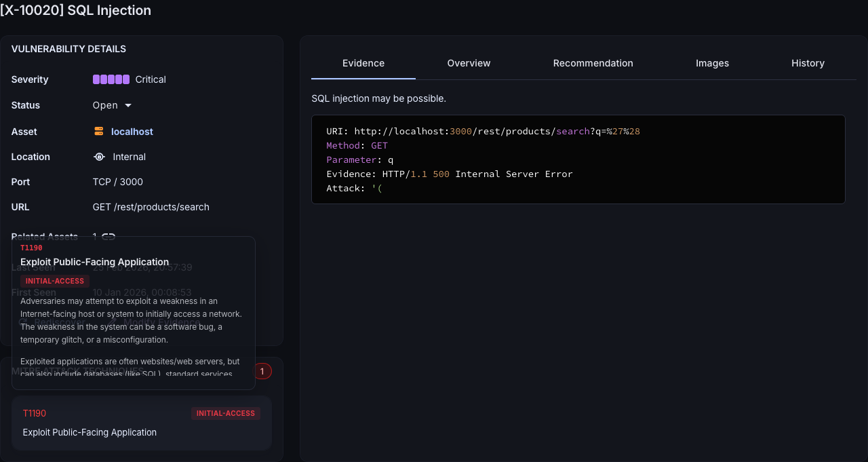
Task: View the Images tab
Action: [x=712, y=63]
